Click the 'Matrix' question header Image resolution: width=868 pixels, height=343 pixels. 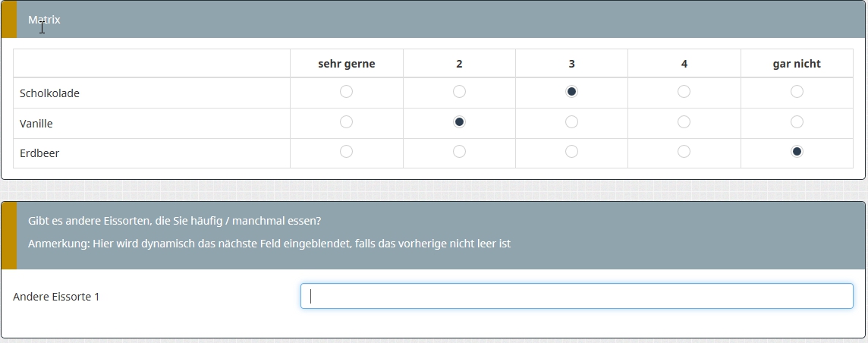(x=44, y=20)
